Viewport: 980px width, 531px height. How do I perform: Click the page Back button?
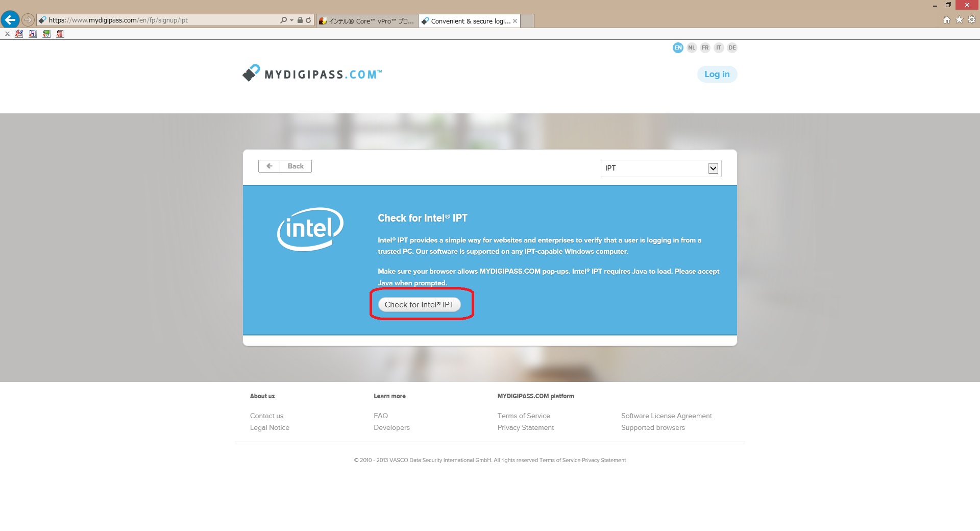285,166
